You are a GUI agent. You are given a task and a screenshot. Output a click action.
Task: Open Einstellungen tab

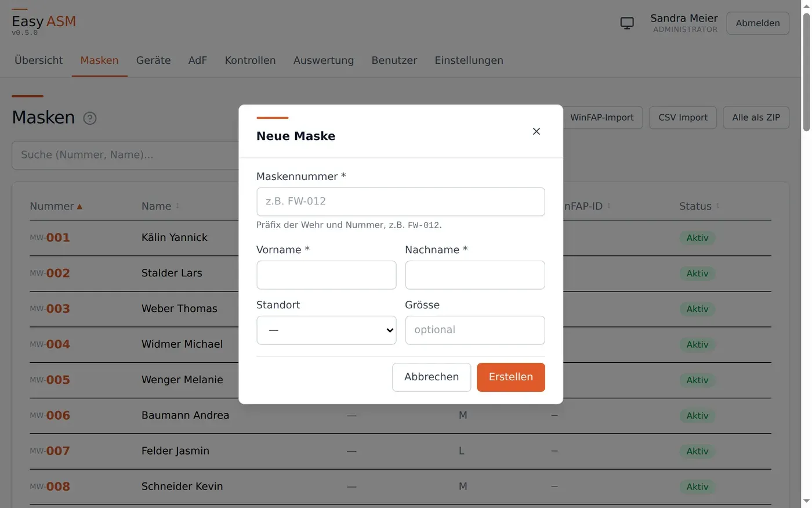tap(469, 60)
